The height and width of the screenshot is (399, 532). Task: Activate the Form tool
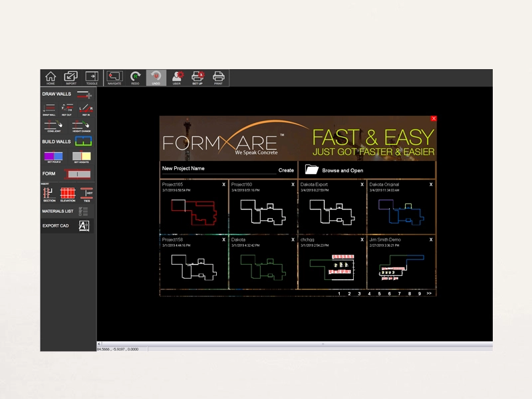[67, 174]
